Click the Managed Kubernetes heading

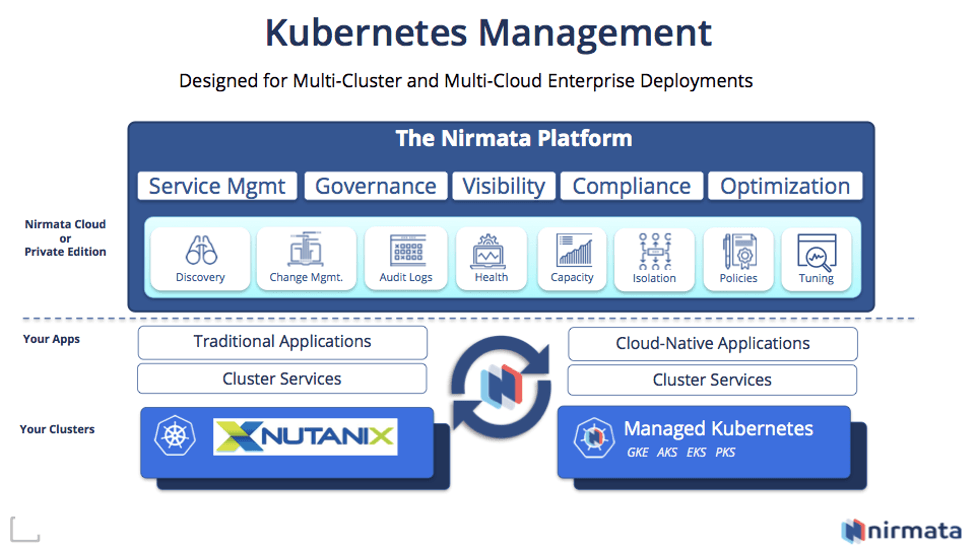point(718,428)
